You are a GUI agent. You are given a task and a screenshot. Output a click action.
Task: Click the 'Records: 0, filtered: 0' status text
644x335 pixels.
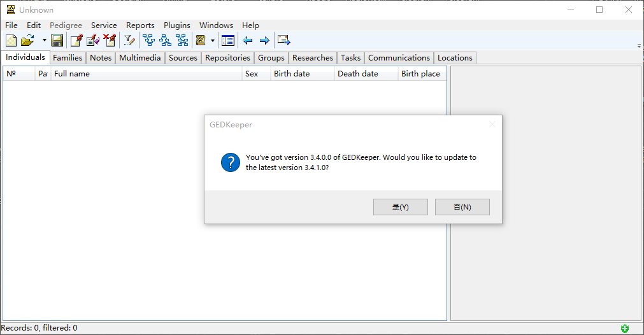tap(39, 328)
